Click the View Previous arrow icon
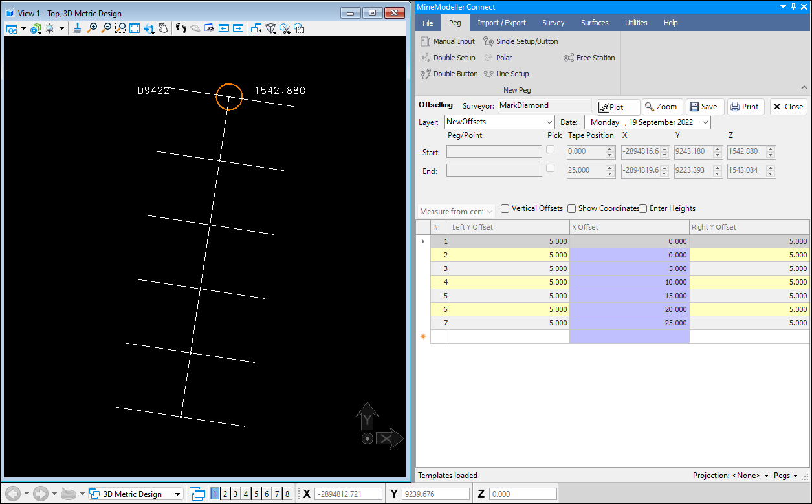Viewport: 812px width, 504px height. coord(224,28)
